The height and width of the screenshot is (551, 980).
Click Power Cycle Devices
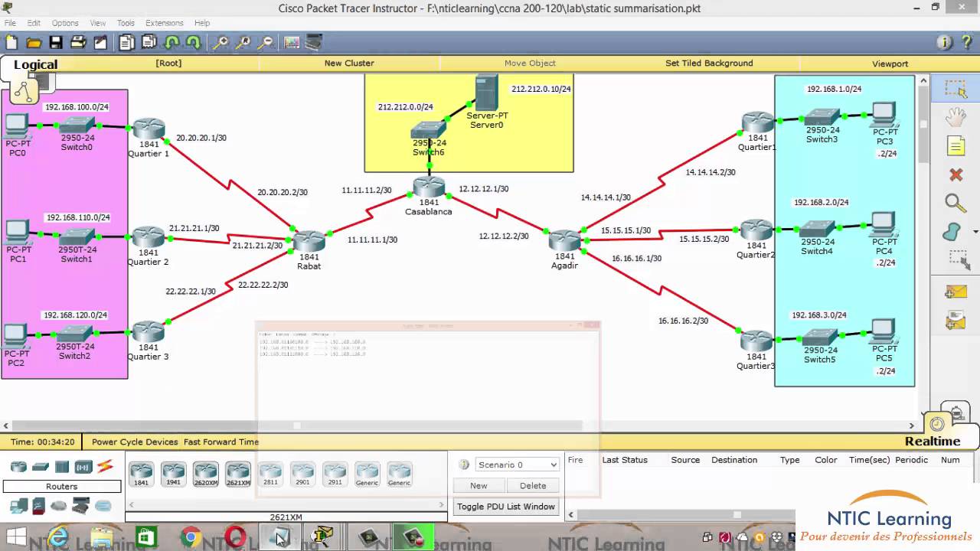point(135,442)
